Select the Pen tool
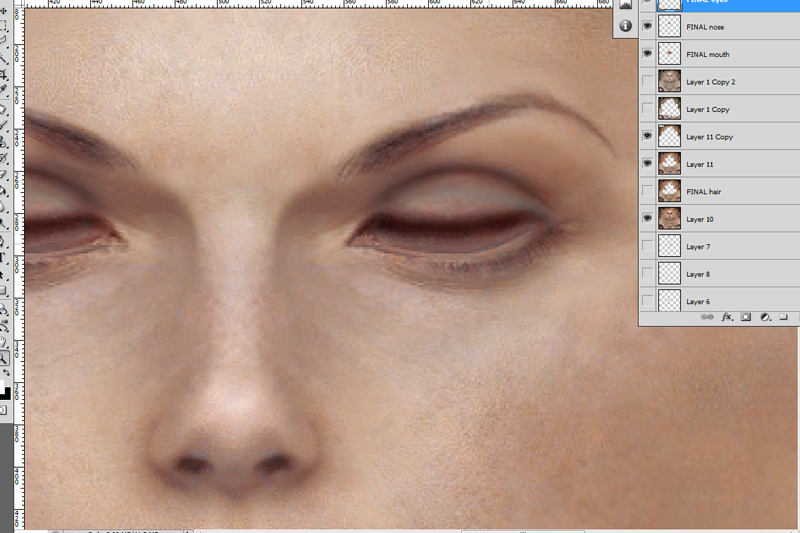This screenshot has height=533, width=800. coord(3,241)
